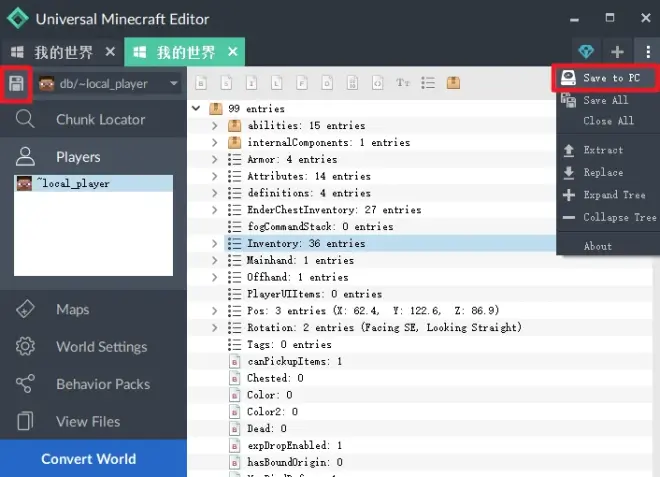Expand the Offhand node
Viewport: 660px width, 477px height.
215,277
